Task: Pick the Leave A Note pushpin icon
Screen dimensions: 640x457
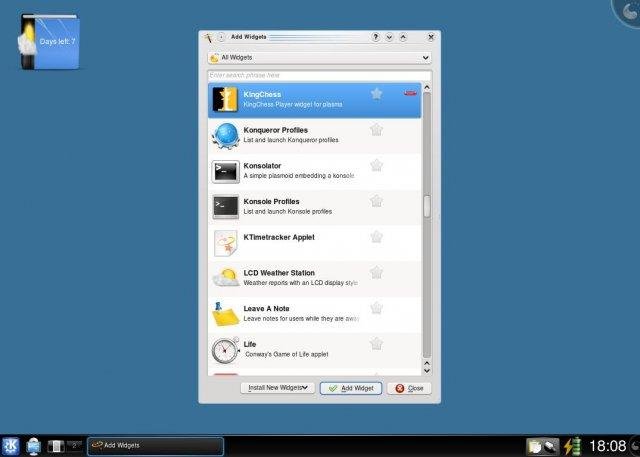Action: tap(225, 314)
